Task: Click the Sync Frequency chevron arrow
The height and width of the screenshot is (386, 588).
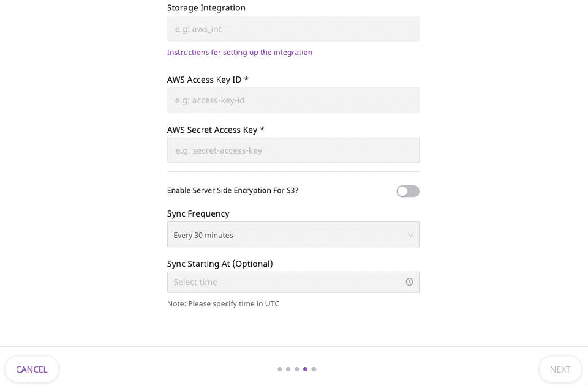Action: (x=410, y=235)
